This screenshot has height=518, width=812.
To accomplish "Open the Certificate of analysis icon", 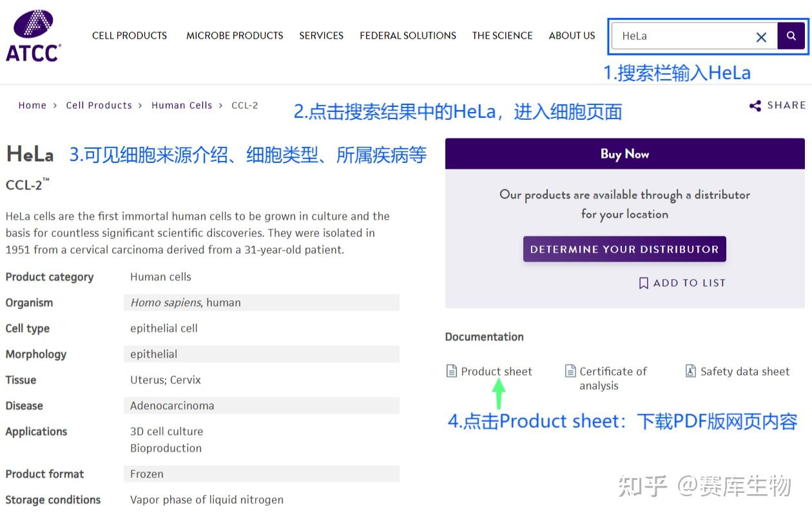I will point(570,370).
